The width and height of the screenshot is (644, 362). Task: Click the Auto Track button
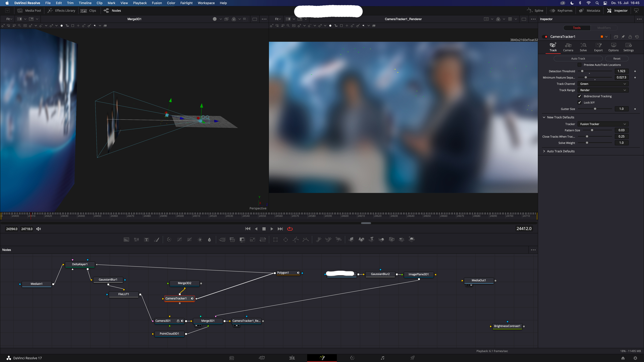pyautogui.click(x=578, y=58)
